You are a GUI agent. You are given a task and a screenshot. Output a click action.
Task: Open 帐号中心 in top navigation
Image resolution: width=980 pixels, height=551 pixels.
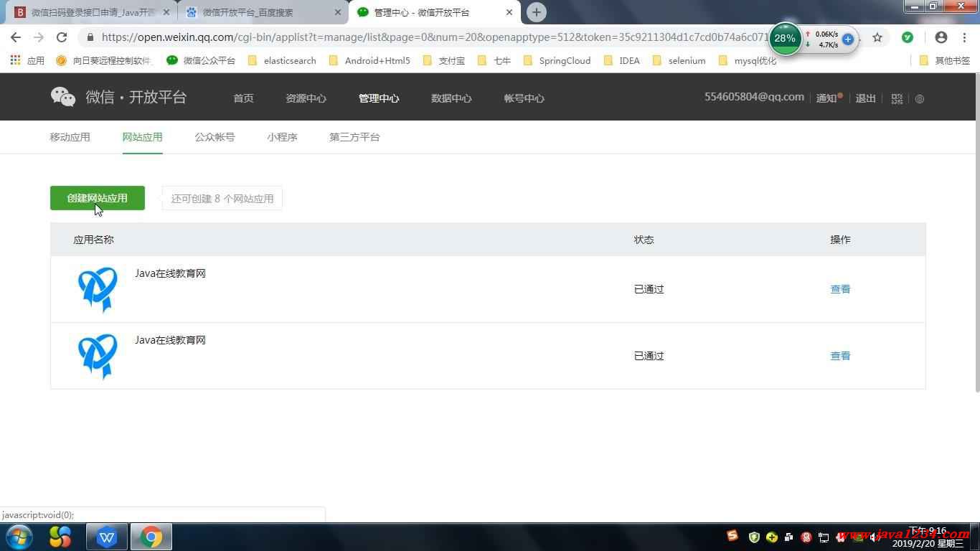(x=524, y=98)
